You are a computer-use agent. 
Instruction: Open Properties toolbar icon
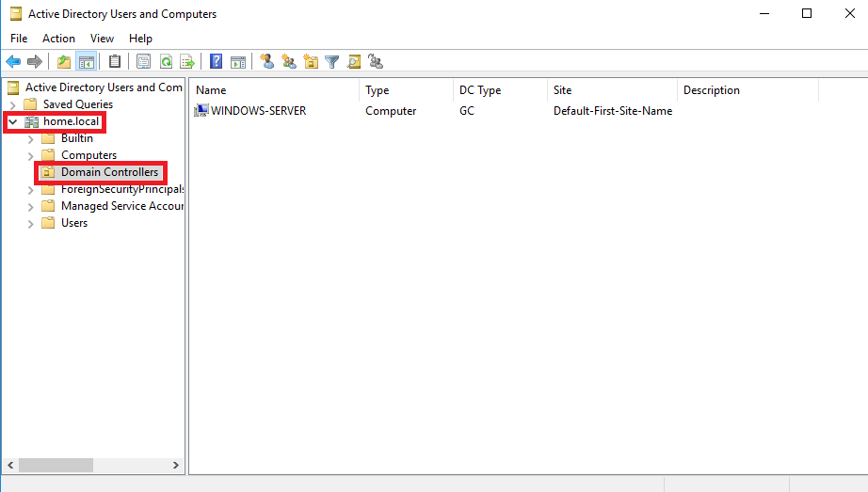(143, 61)
